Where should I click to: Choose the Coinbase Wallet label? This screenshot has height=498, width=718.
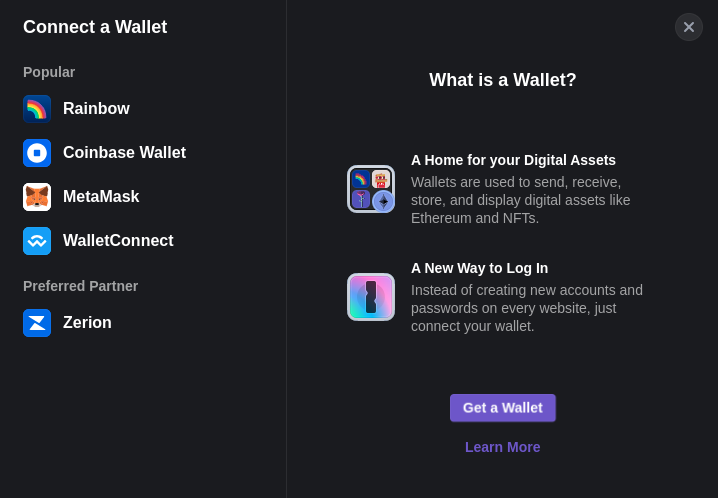tap(124, 153)
